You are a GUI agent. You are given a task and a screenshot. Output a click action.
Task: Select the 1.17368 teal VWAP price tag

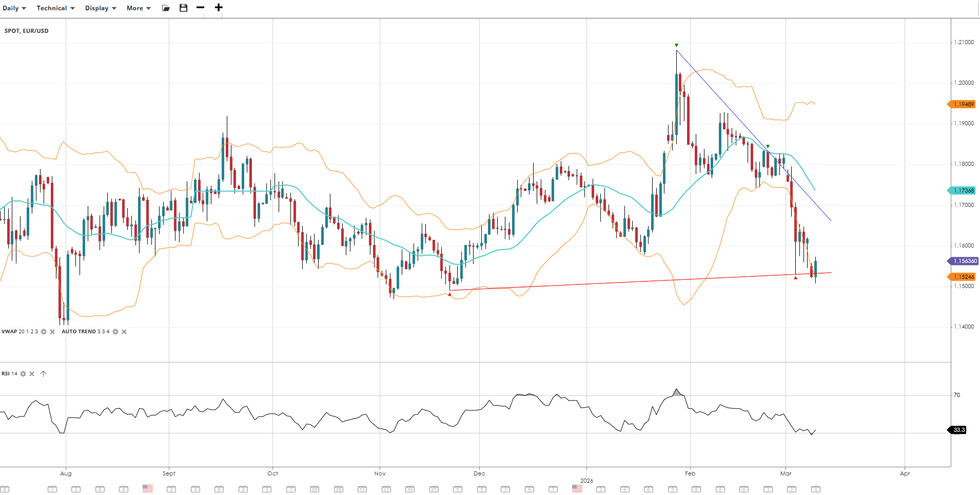(963, 191)
